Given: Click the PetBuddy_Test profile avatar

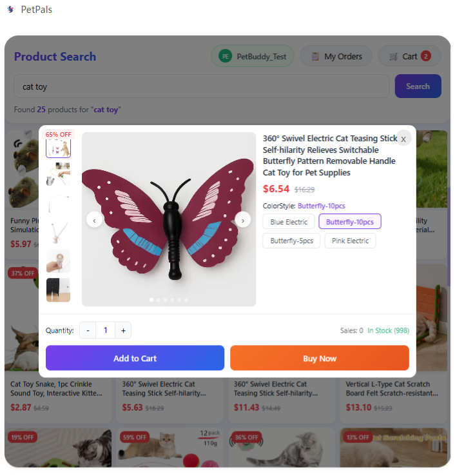Looking at the screenshot, I should pos(225,57).
